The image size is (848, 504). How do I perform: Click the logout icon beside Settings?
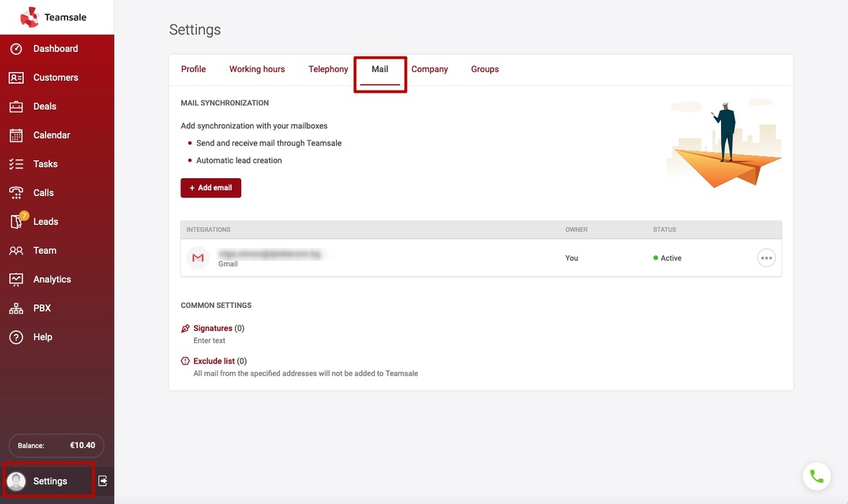pyautogui.click(x=102, y=481)
